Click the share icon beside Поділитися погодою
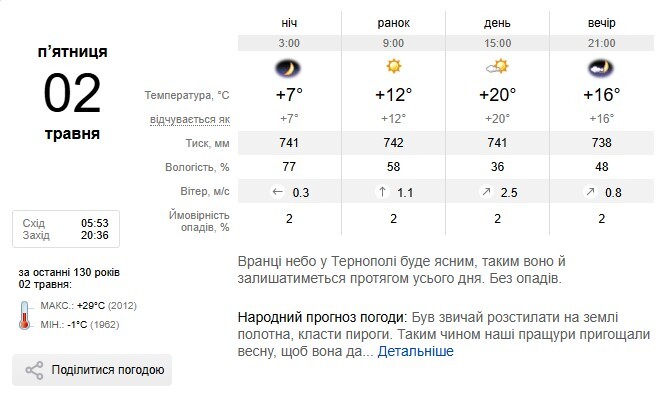Viewport: 666px width, 400px height. coord(34,371)
